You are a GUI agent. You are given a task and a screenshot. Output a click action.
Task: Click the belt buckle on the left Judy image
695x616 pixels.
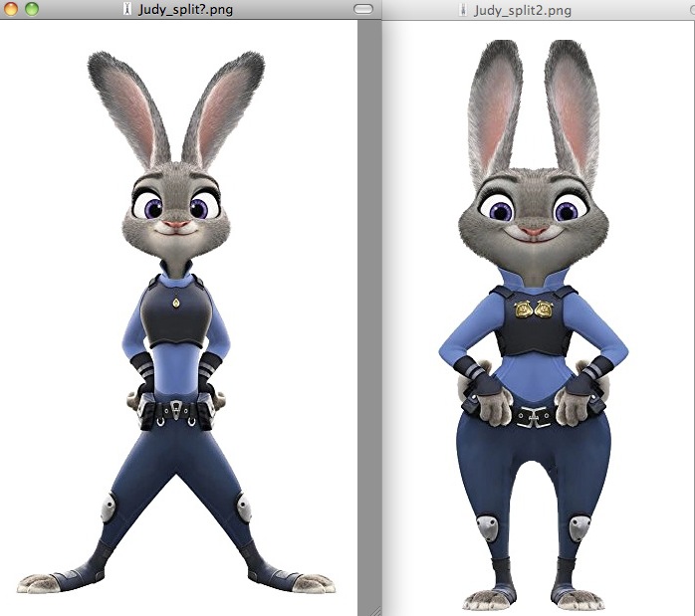pos(176,408)
